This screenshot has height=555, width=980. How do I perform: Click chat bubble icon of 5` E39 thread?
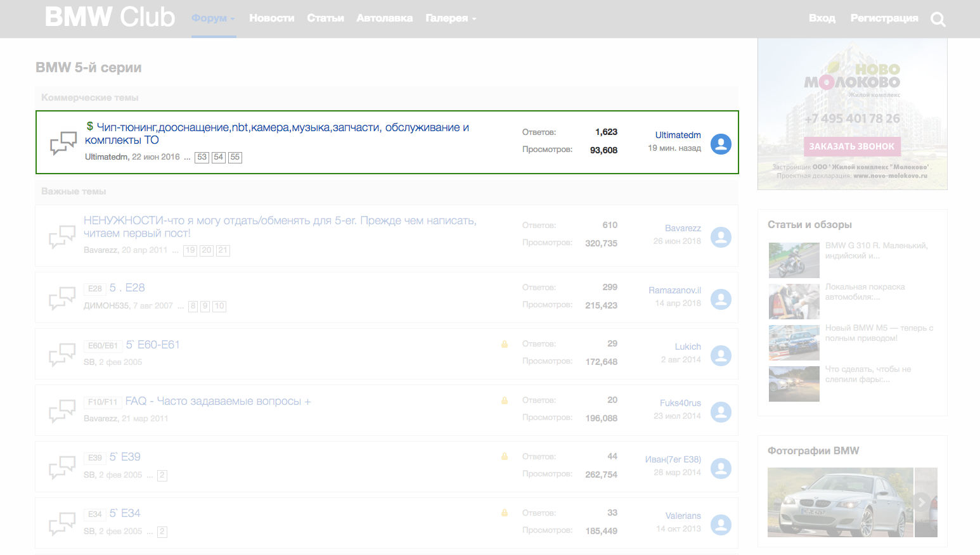coord(62,468)
